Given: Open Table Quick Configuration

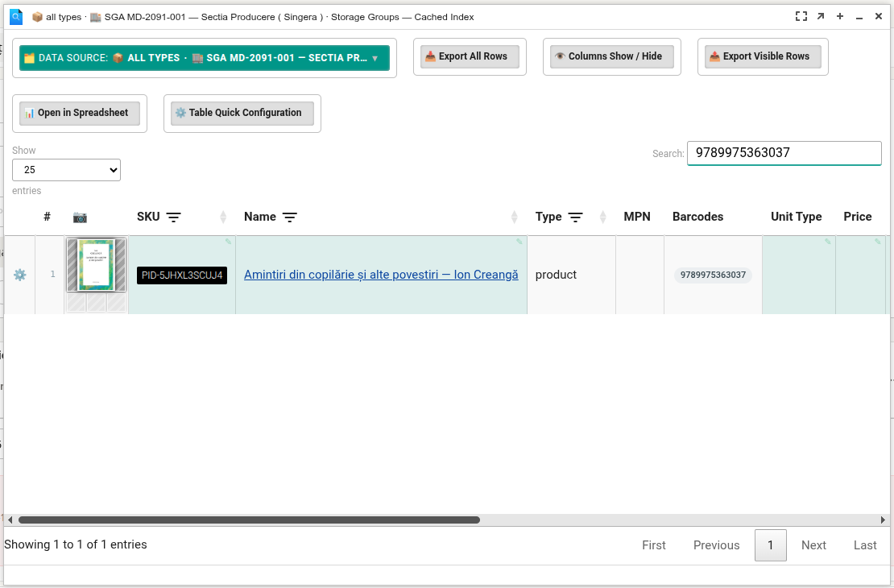Looking at the screenshot, I should [x=242, y=113].
